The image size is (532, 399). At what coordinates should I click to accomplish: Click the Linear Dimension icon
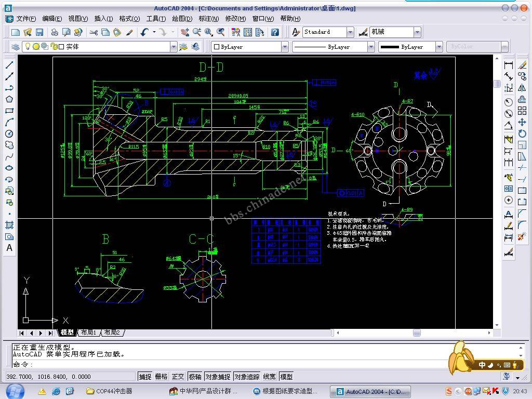point(509,65)
